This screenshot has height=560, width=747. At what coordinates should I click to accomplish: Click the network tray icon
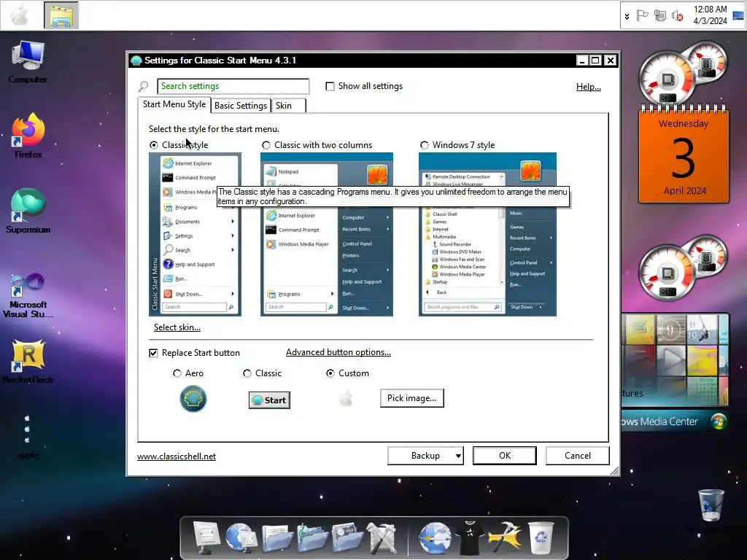(x=659, y=16)
